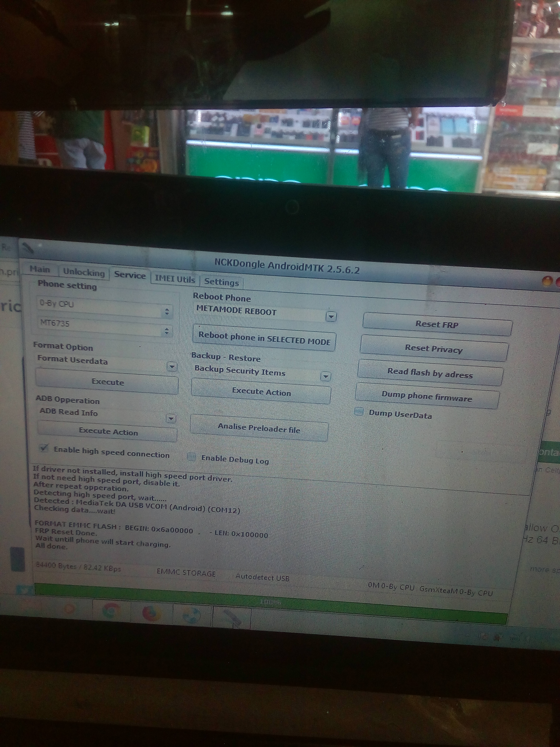The height and width of the screenshot is (747, 560).
Task: Click Execute Action under Backup - Restore
Action: coord(261,392)
